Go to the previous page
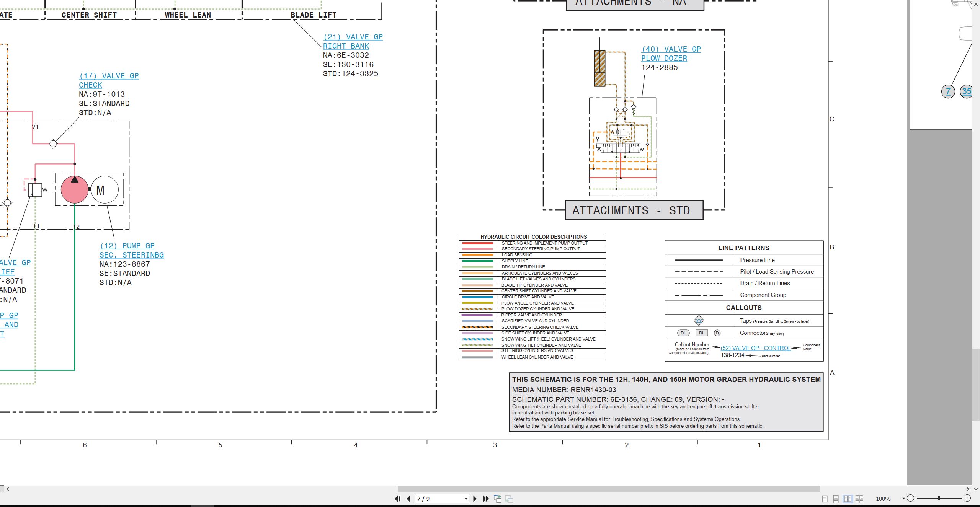The width and height of the screenshot is (980, 507). (x=408, y=499)
